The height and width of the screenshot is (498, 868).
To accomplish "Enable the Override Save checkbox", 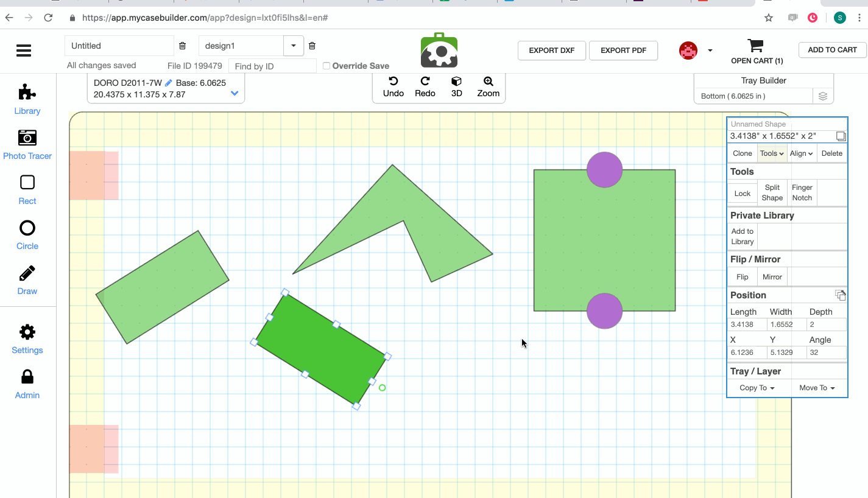I will tap(326, 65).
